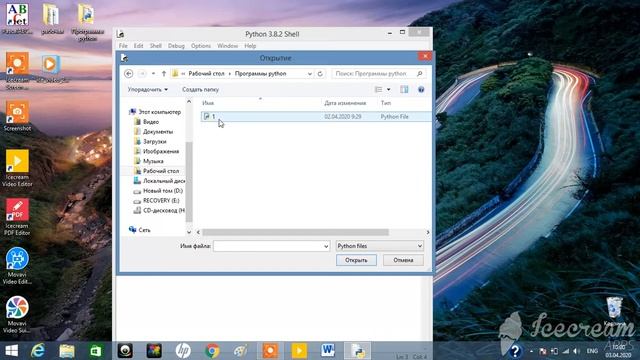Select the Python file named '1'
The image size is (640, 360).
(x=316, y=116)
